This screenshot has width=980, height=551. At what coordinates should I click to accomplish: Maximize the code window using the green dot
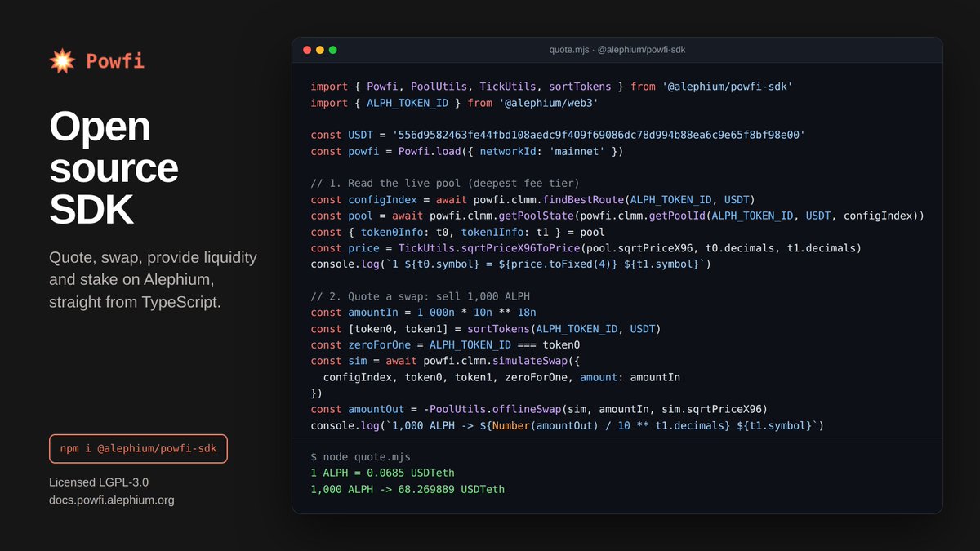333,50
